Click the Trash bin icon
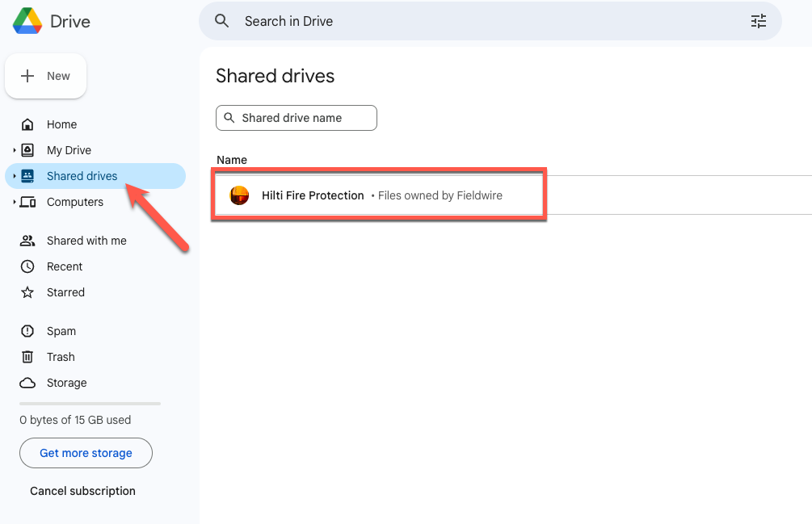This screenshot has height=524, width=812. point(27,357)
